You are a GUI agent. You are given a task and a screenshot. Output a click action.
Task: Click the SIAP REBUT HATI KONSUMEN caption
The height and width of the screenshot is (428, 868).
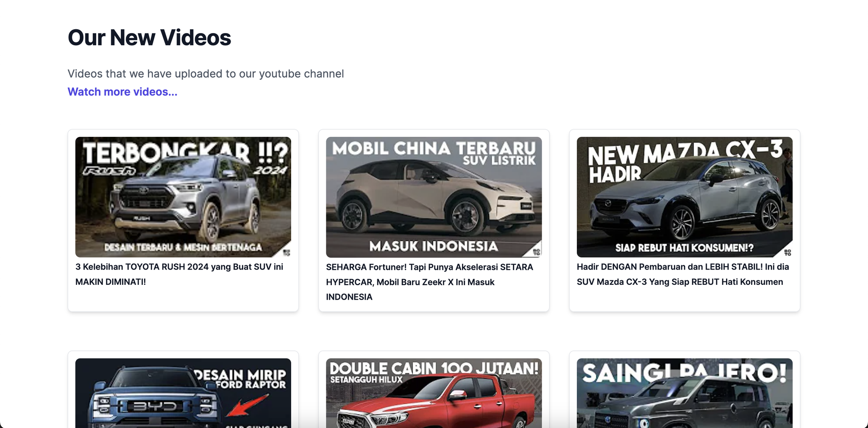[x=684, y=248]
